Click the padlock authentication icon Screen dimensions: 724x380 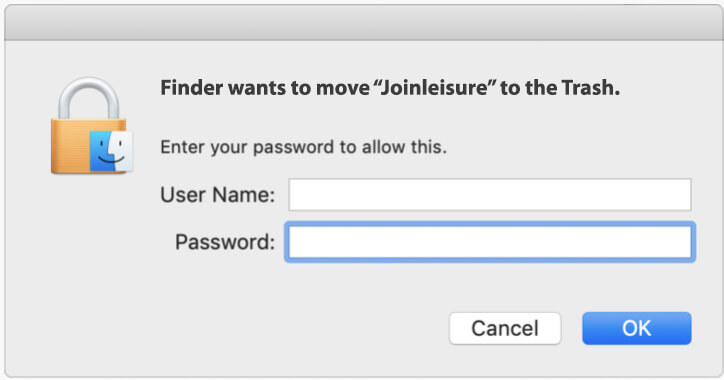tap(91, 126)
